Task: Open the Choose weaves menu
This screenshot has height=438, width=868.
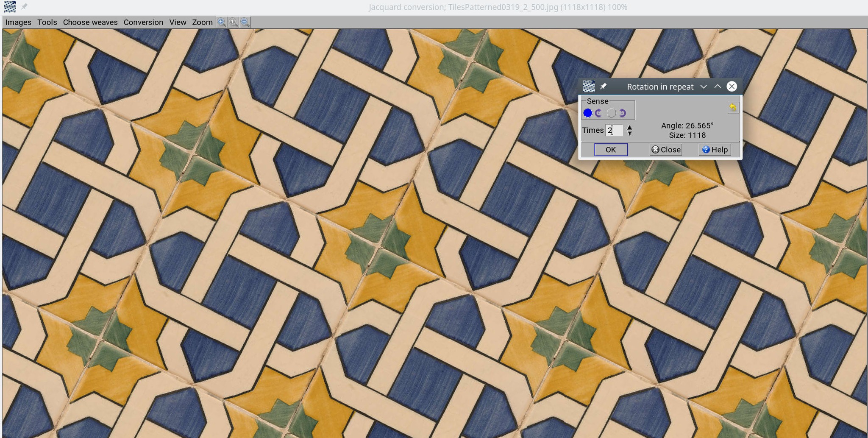Action: [x=90, y=22]
